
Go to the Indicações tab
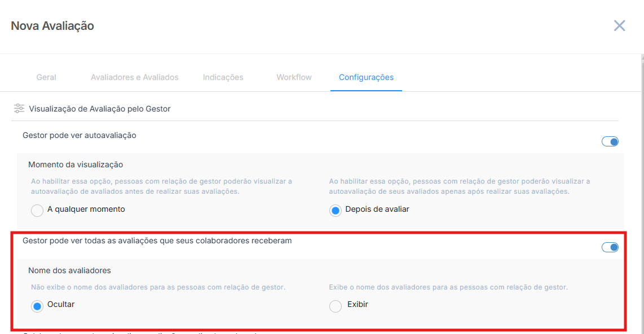click(x=223, y=77)
